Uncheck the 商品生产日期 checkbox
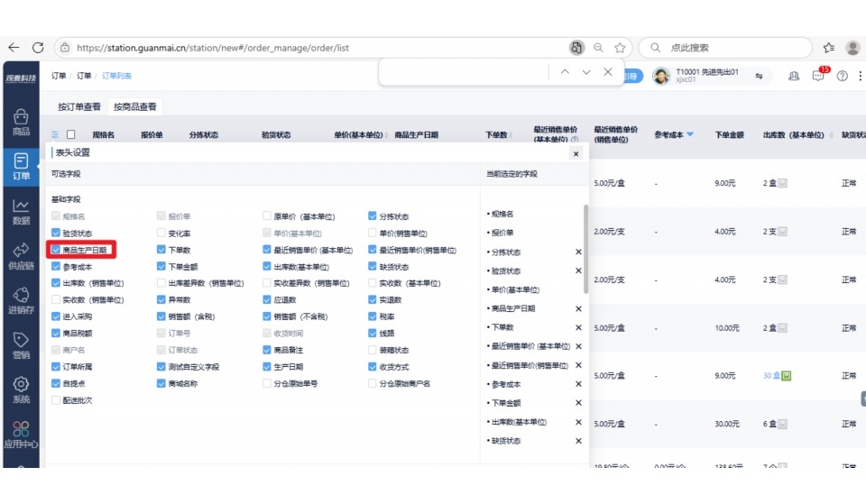The height and width of the screenshot is (504, 866). (x=57, y=250)
